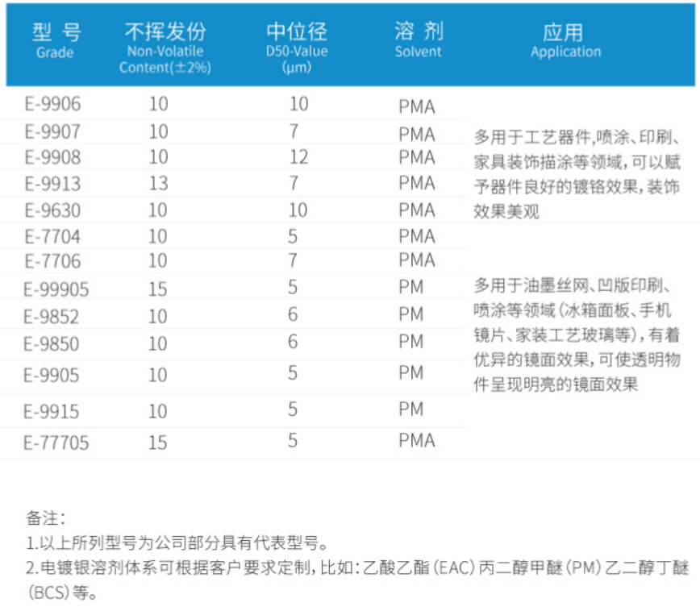Click the (BCS)等 text line

click(63, 592)
